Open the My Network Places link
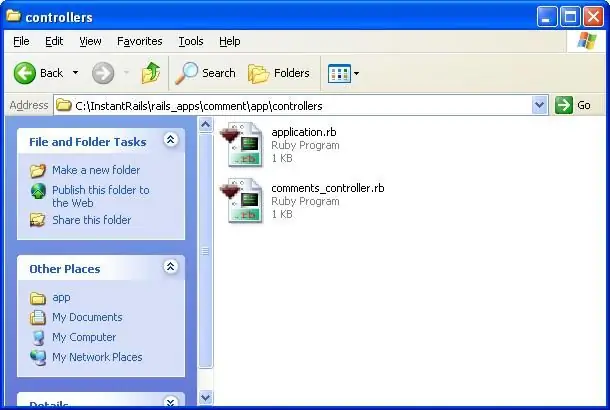 (97, 357)
